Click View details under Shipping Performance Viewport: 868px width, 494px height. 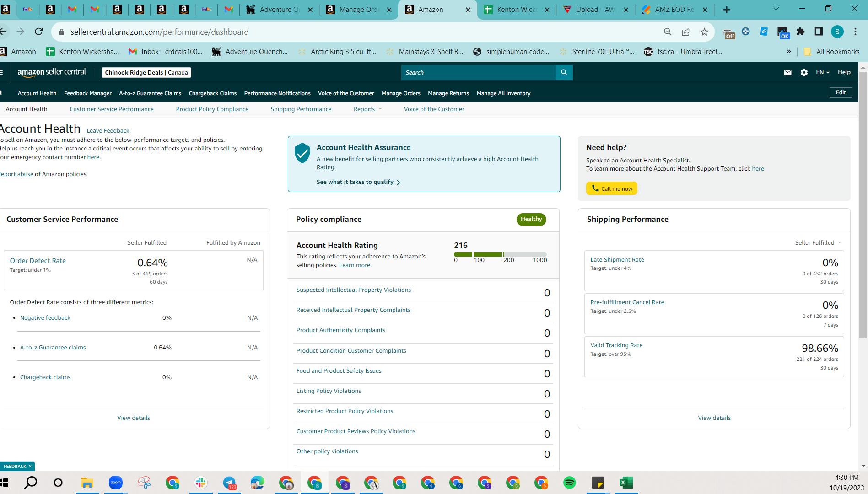(714, 418)
